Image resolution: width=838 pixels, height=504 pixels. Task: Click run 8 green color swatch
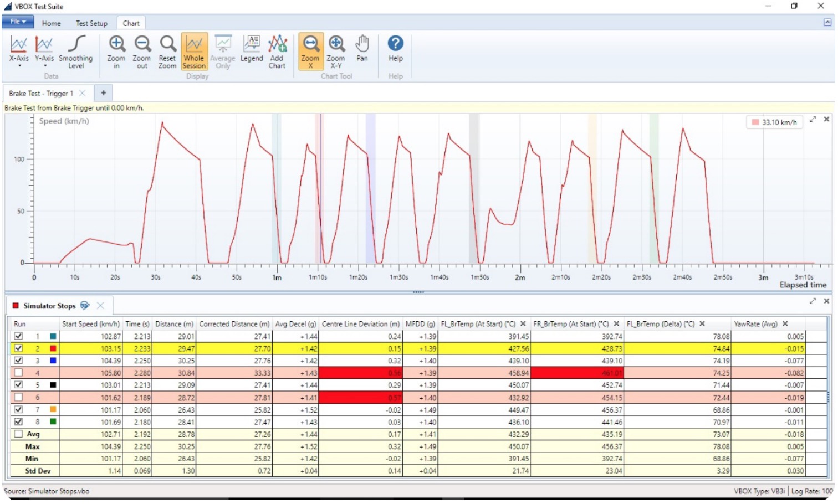click(x=53, y=421)
